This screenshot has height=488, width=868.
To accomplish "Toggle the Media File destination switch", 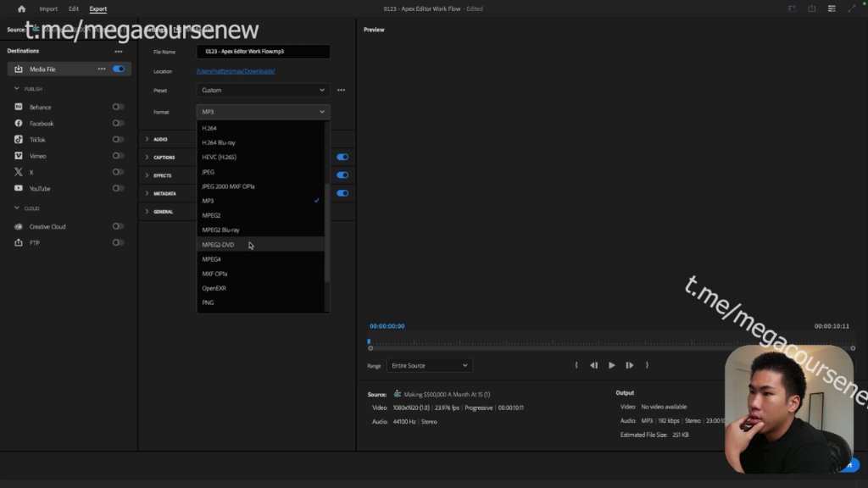I will click(119, 69).
